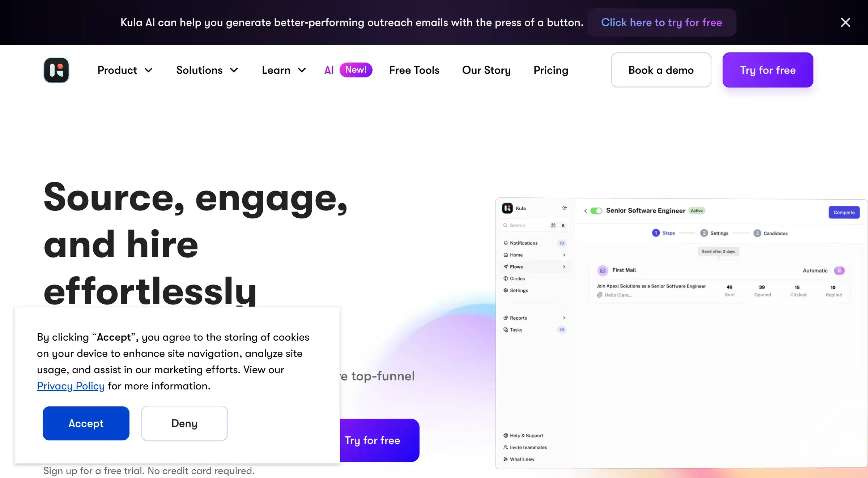The height and width of the screenshot is (478, 868).
Task: Click Invite teammates icon in sidebar
Action: pyautogui.click(x=506, y=446)
